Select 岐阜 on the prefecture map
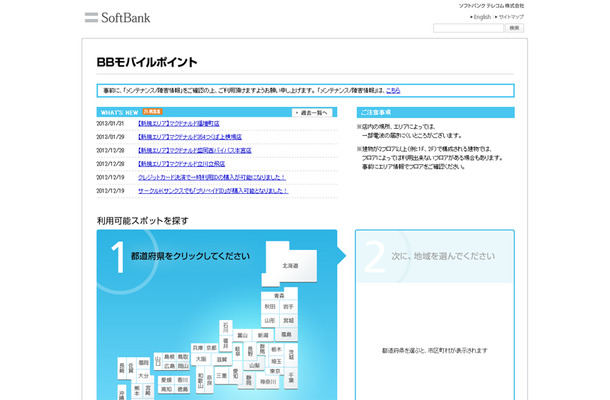Viewport: 610px width, 400px height. tap(238, 350)
